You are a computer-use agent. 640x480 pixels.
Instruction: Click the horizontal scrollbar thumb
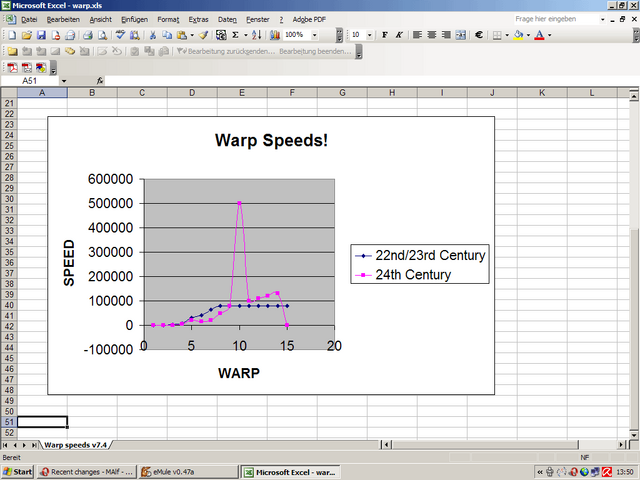pyautogui.click(x=485, y=445)
